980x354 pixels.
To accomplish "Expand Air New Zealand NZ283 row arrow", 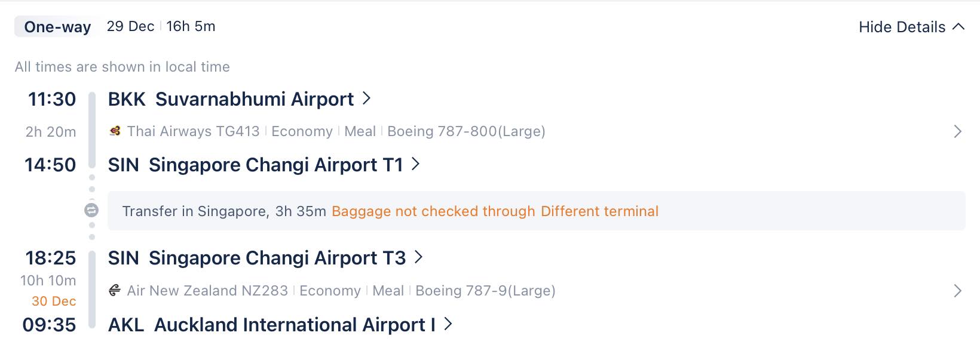I will tap(957, 291).
